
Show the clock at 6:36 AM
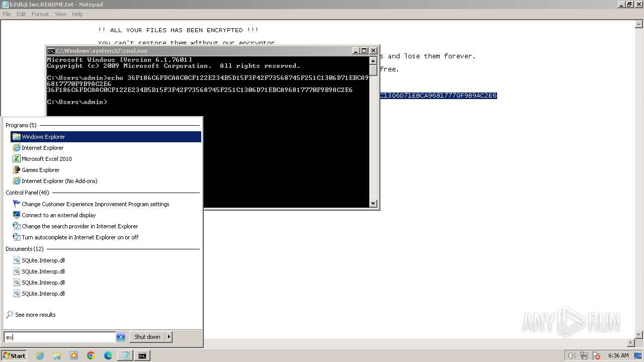click(x=618, y=355)
